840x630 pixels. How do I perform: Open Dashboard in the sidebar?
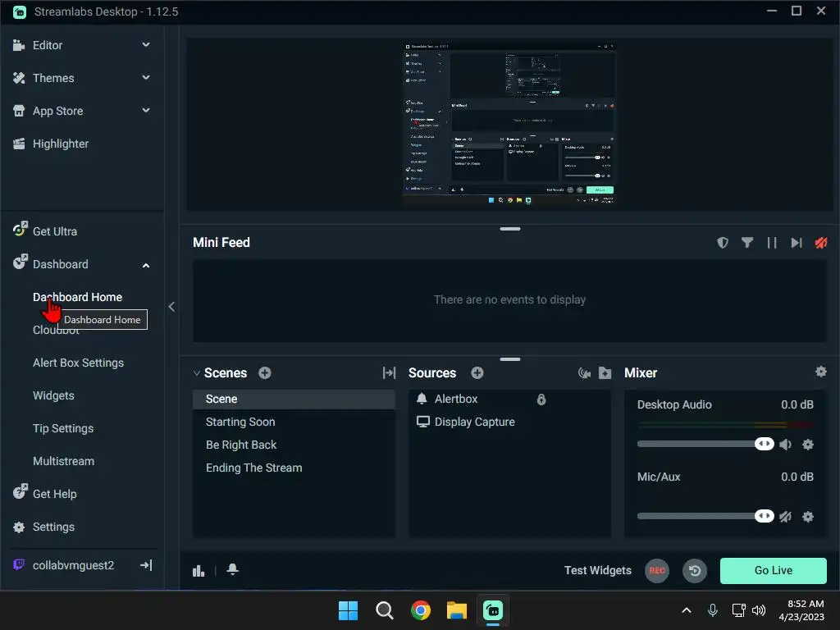[60, 264]
